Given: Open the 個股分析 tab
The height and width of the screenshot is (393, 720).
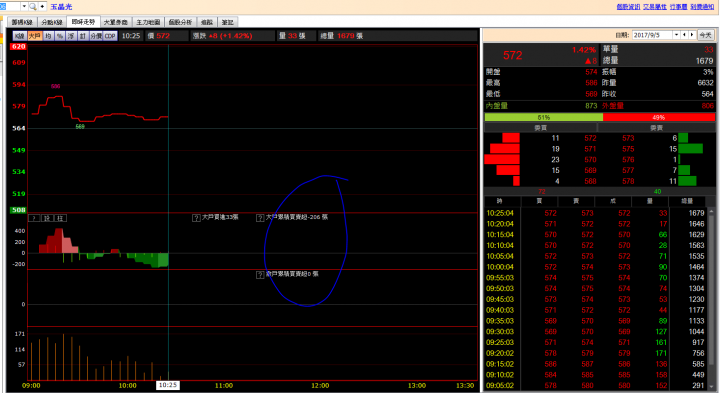Looking at the screenshot, I should (x=180, y=22).
